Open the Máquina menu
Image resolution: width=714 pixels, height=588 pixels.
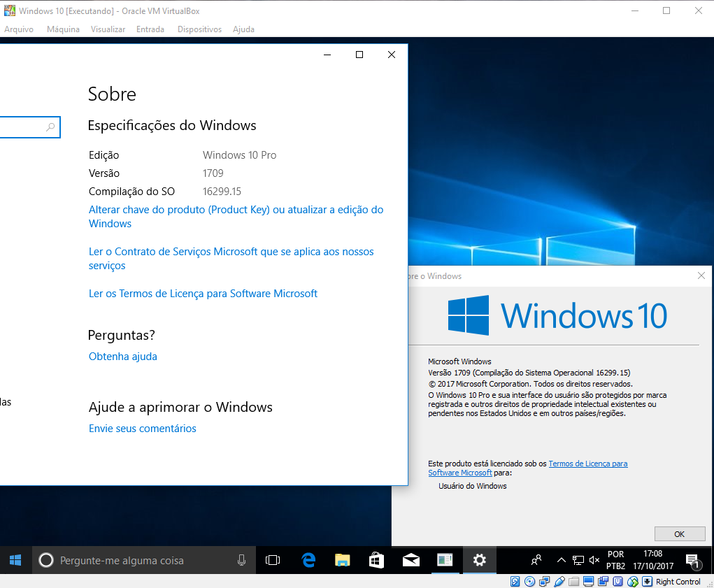(x=63, y=29)
